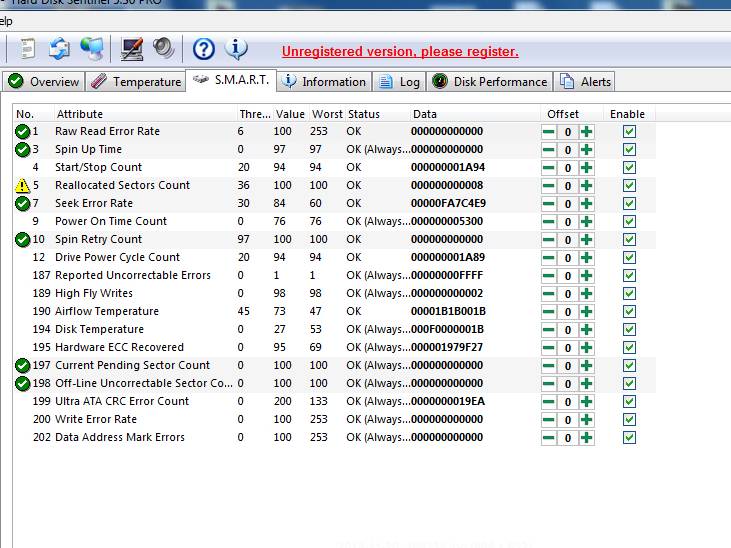The width and height of the screenshot is (731, 548).
Task: Click data value 0000000FFFF
Action: pos(447,276)
